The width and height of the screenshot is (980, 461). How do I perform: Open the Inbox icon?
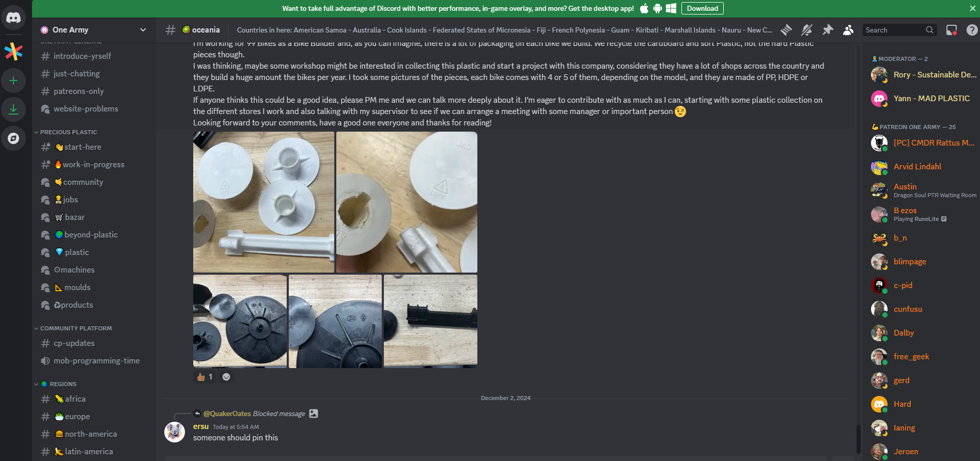coord(951,30)
